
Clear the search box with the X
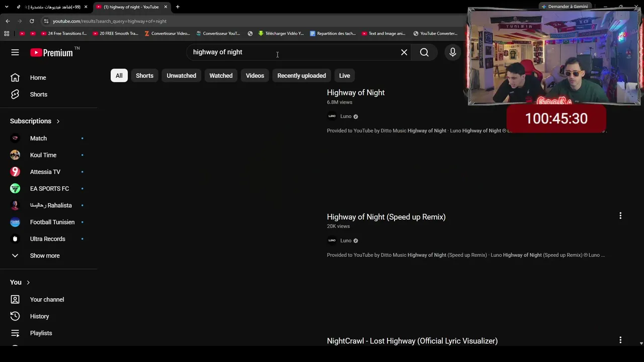click(x=404, y=52)
